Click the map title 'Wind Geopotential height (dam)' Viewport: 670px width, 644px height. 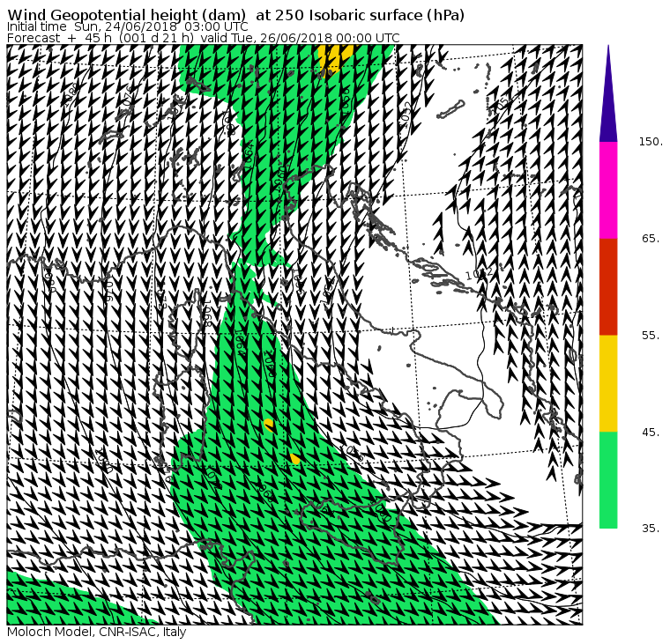[126, 15]
